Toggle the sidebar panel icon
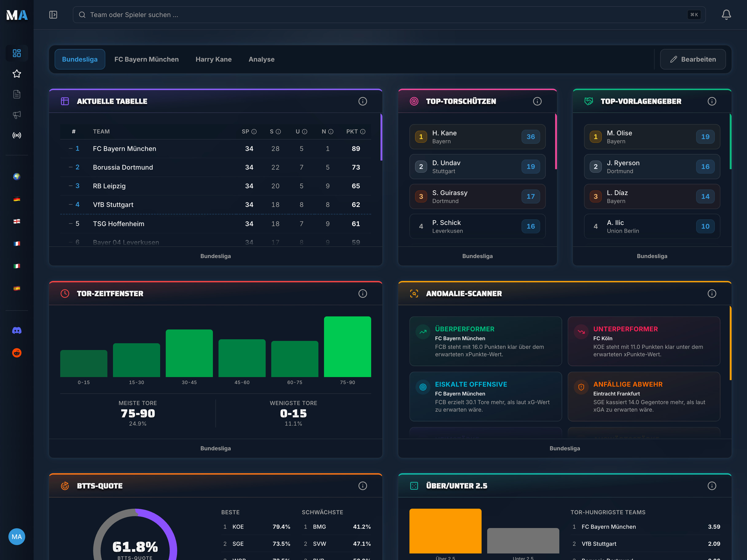This screenshot has width=747, height=560. pos(53,15)
